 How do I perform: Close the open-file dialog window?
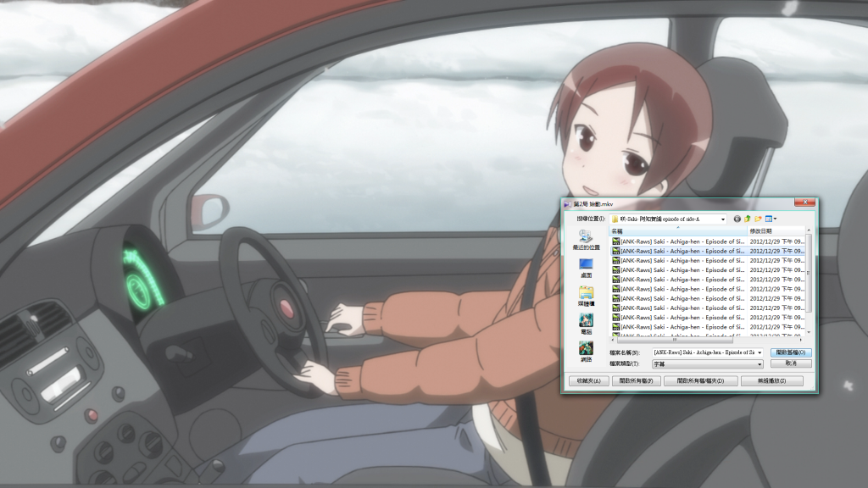tap(805, 202)
